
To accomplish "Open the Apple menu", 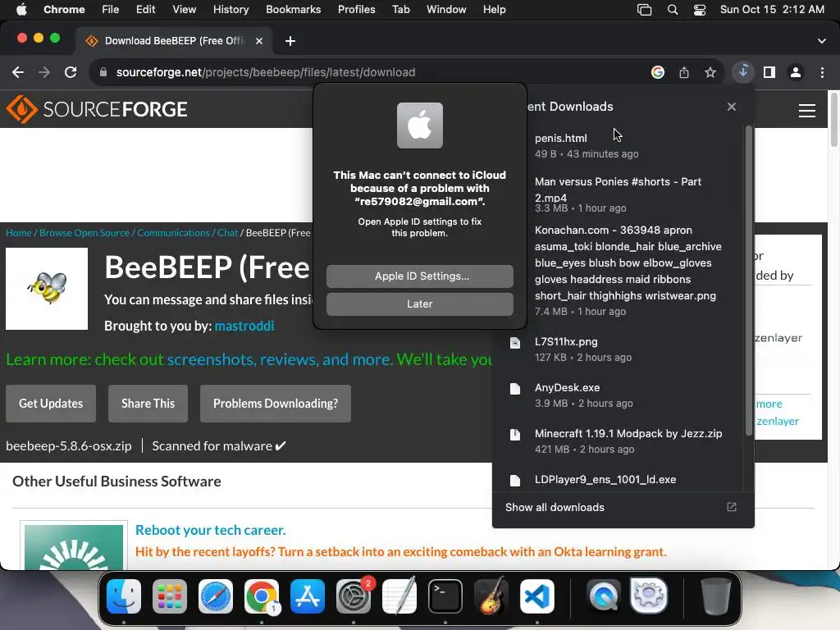I will click(21, 9).
